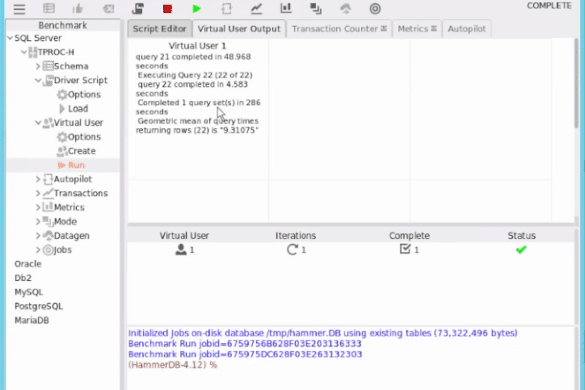Collapse the Driver Script node
585x390 pixels.
[38, 80]
